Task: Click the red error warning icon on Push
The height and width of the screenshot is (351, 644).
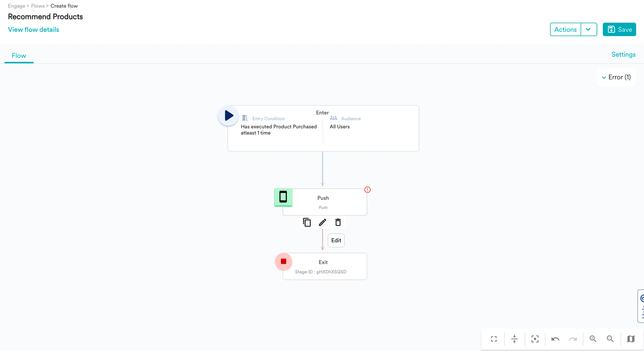Action: tap(367, 190)
